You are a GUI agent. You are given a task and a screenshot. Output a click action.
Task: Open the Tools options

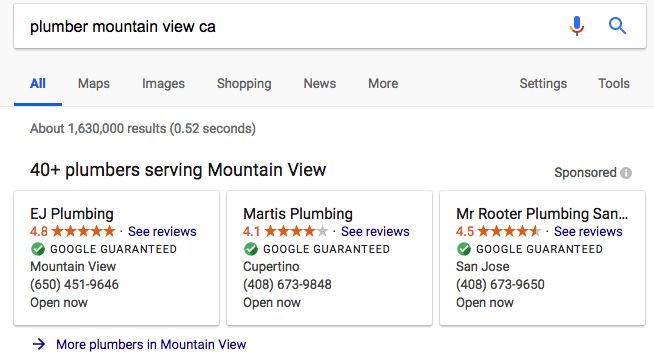(x=614, y=83)
